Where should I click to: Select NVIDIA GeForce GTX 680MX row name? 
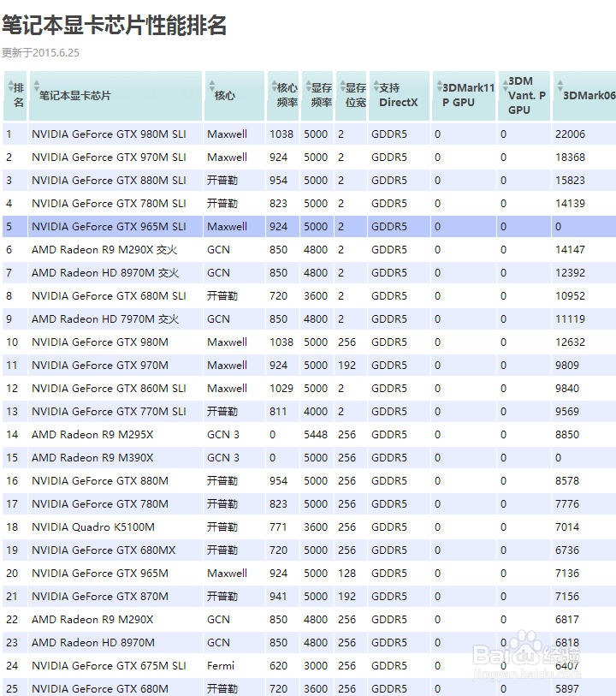pyautogui.click(x=104, y=550)
